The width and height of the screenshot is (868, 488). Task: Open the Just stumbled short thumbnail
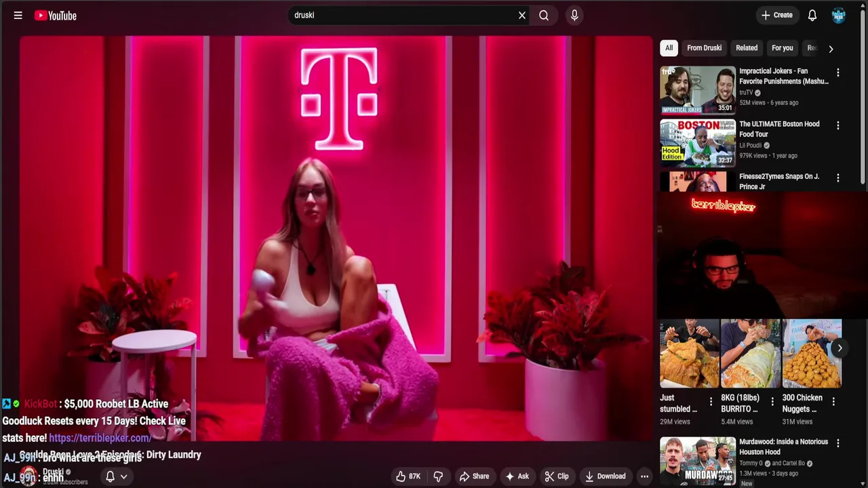click(x=690, y=353)
